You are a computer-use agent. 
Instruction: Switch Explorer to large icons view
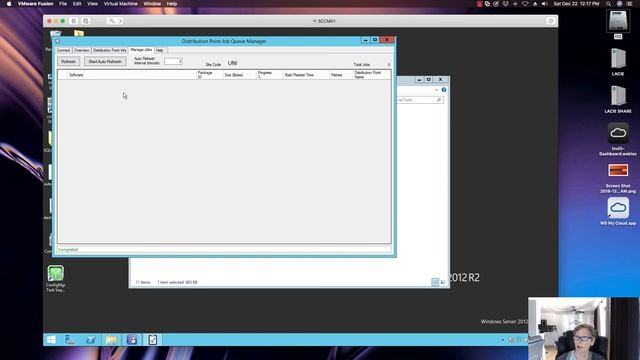point(443,282)
